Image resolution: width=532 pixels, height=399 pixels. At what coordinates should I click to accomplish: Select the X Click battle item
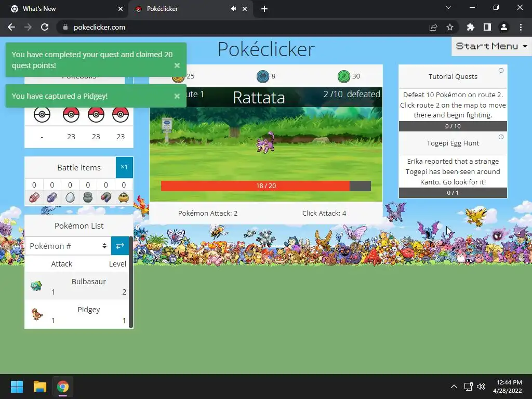coord(52,197)
